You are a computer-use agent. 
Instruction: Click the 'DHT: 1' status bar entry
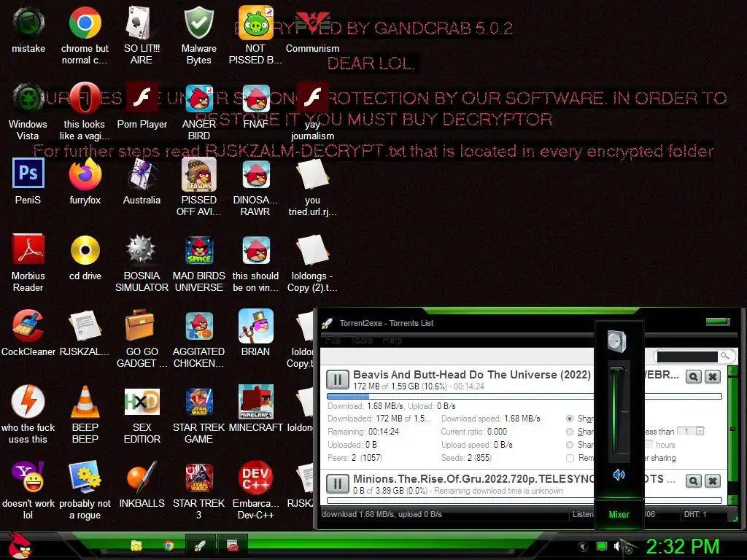click(x=695, y=514)
